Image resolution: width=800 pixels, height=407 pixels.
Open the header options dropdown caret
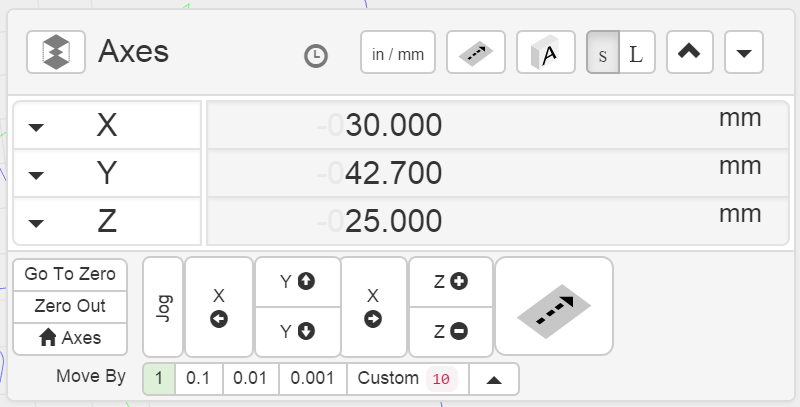743,53
